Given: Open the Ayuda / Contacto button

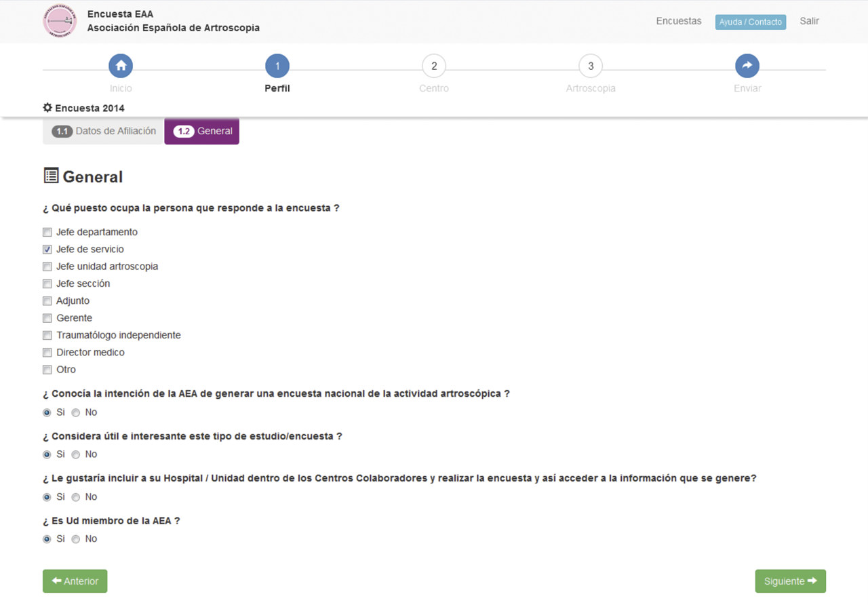Looking at the screenshot, I should tap(750, 22).
